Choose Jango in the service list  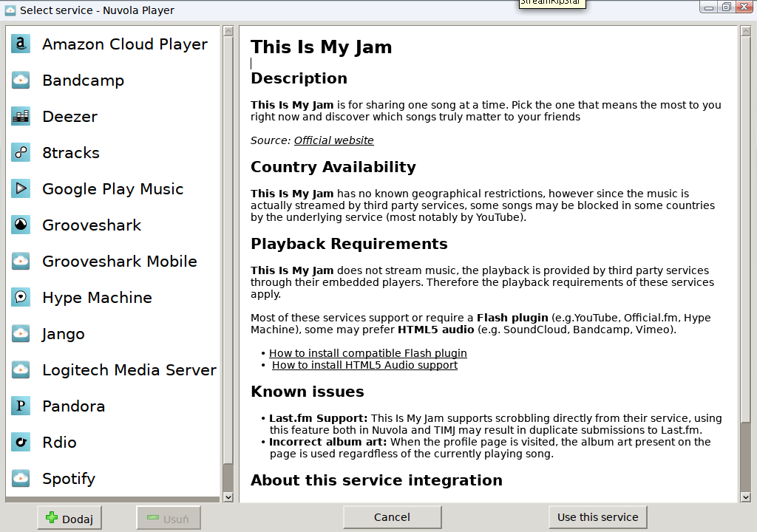[x=64, y=334]
